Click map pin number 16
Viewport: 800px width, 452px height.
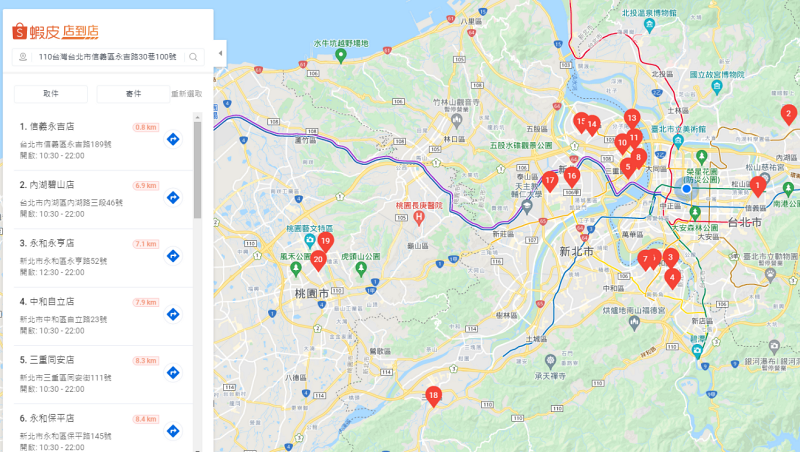coord(571,177)
